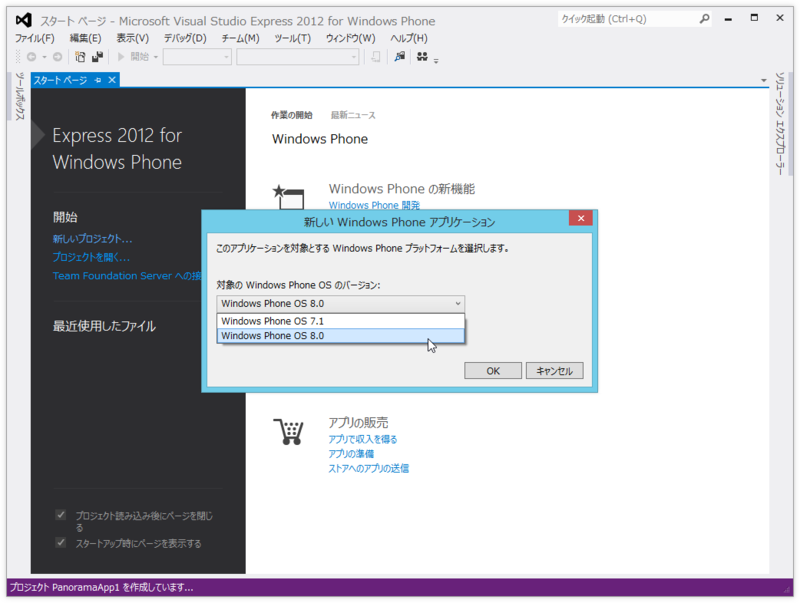The image size is (800, 603).
Task: Click the team members toolbar icon
Action: (422, 57)
